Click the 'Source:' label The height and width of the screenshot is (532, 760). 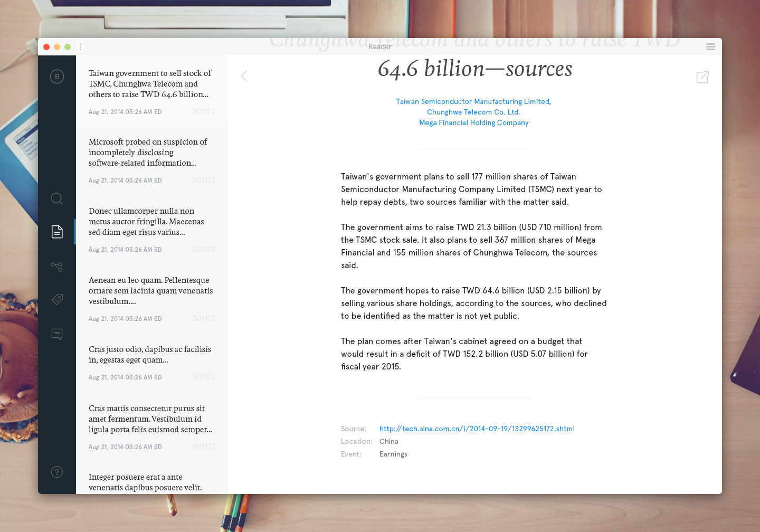click(x=354, y=429)
